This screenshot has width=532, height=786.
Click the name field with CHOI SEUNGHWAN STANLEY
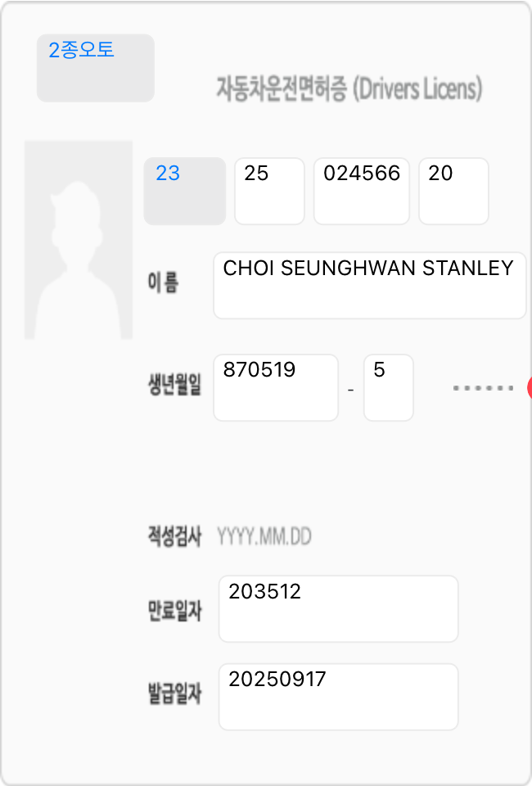click(x=369, y=285)
